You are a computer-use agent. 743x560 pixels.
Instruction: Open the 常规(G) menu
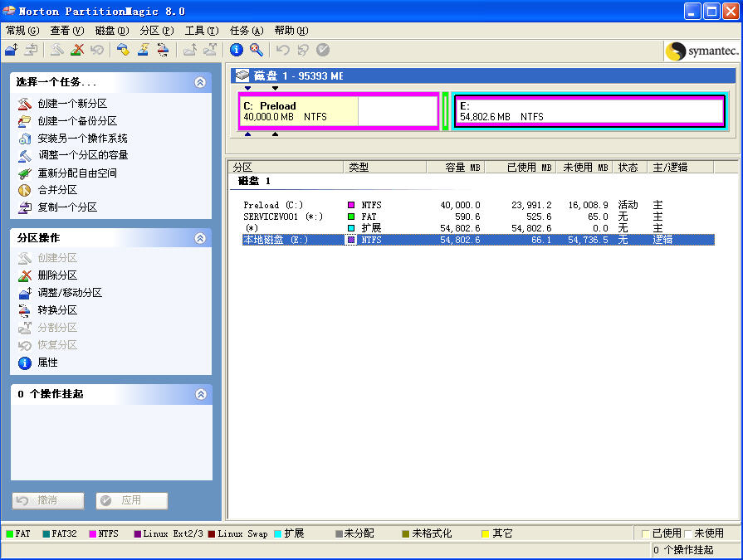coord(22,31)
